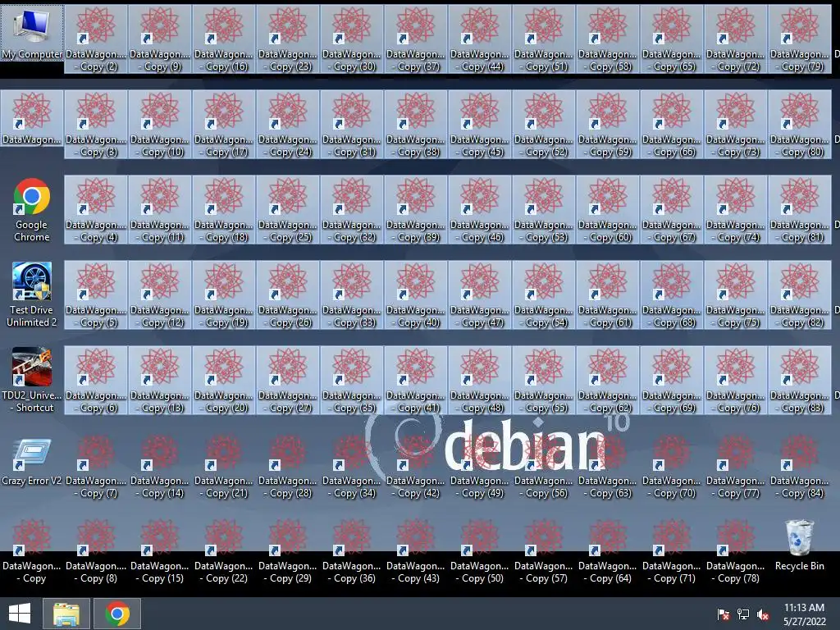Select DataWagon - Copy (4) shortcut
Viewport: 840px width, 630px height.
point(96,210)
